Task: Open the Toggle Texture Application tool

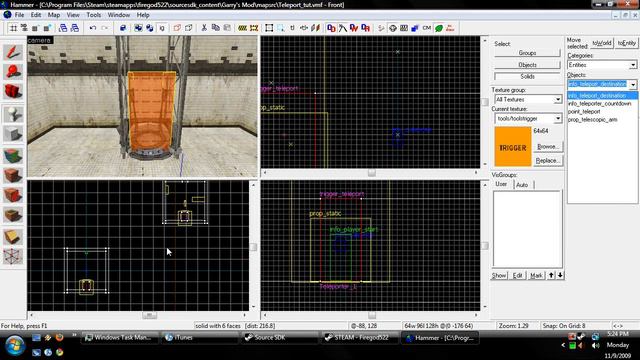Action: 13,156
